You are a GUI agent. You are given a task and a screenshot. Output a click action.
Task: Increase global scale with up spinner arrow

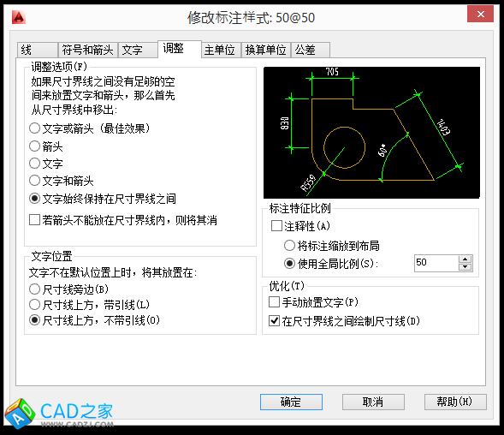465,259
